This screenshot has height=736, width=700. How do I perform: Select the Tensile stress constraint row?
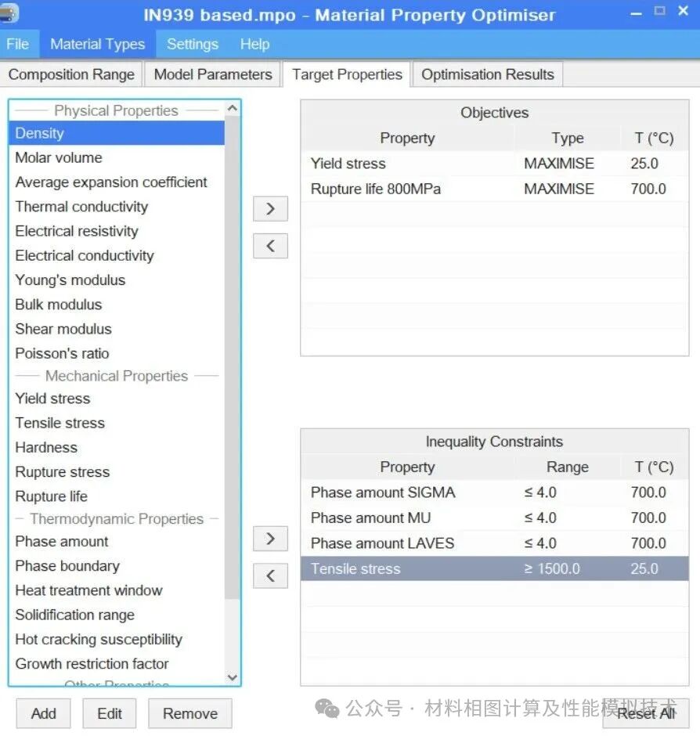tap(494, 568)
